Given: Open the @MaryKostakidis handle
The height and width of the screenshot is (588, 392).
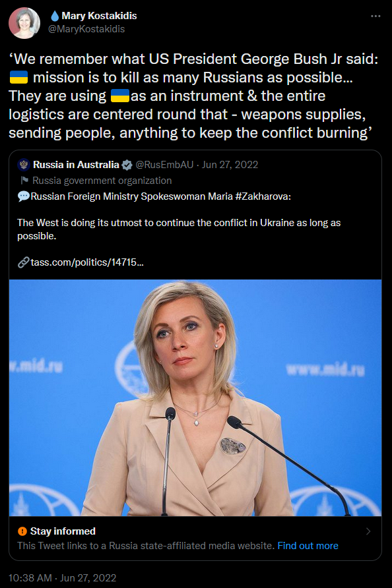Looking at the screenshot, I should 86,29.
